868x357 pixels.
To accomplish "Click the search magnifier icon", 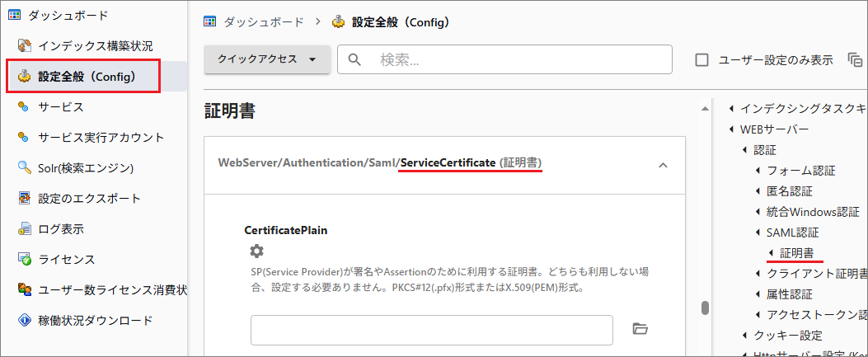I will pyautogui.click(x=356, y=59).
